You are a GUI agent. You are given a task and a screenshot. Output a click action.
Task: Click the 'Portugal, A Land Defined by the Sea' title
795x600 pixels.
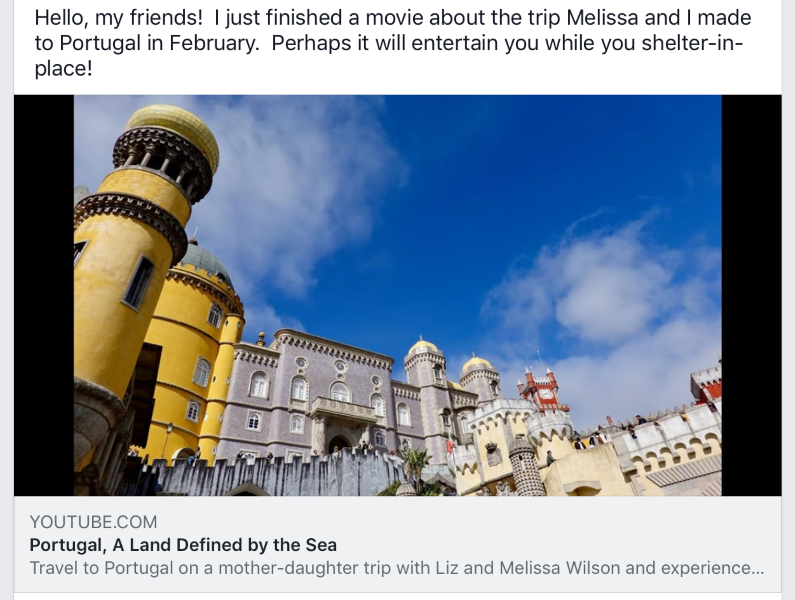183,545
